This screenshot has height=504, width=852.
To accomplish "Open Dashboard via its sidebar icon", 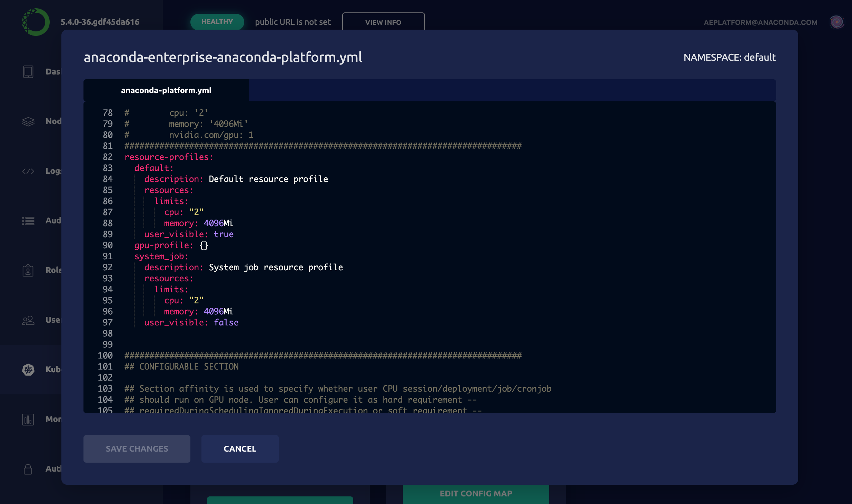I will (x=28, y=72).
